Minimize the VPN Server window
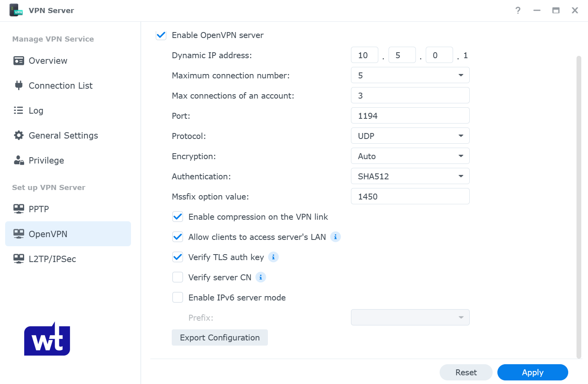Screen dimensions: 588x384 537,10
